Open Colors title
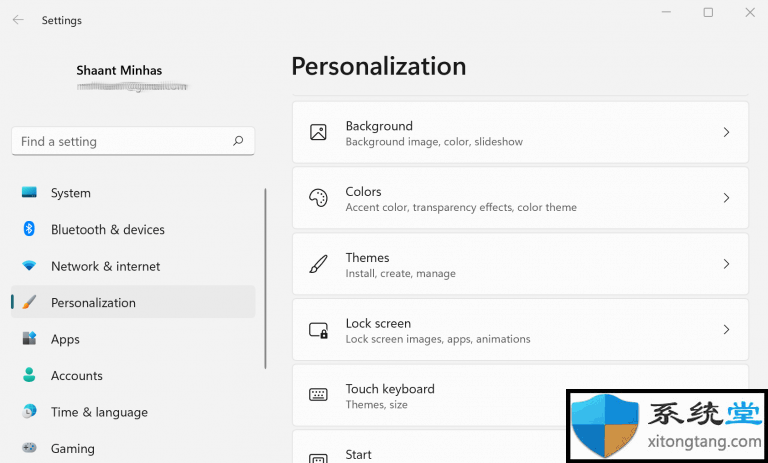The image size is (768, 463). tap(363, 192)
